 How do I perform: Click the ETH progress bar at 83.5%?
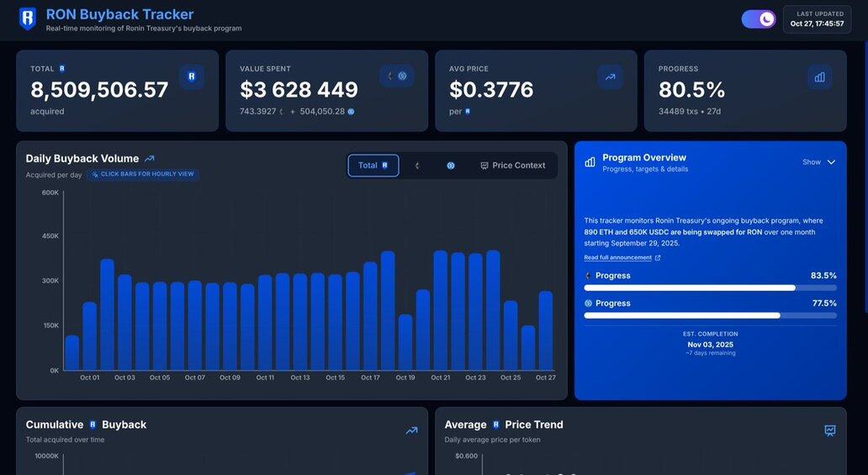pyautogui.click(x=710, y=288)
